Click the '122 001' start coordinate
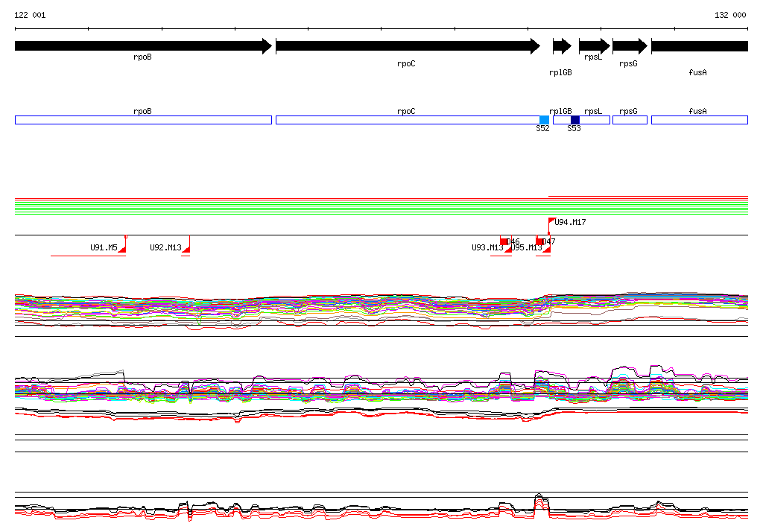Viewport: 763px width, 532px height. 30,15
